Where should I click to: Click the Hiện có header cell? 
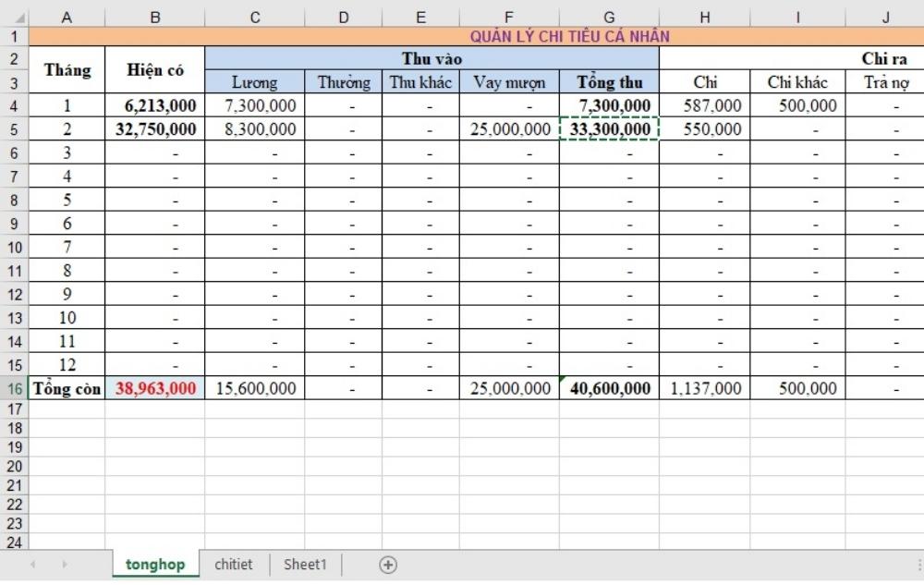coord(155,69)
